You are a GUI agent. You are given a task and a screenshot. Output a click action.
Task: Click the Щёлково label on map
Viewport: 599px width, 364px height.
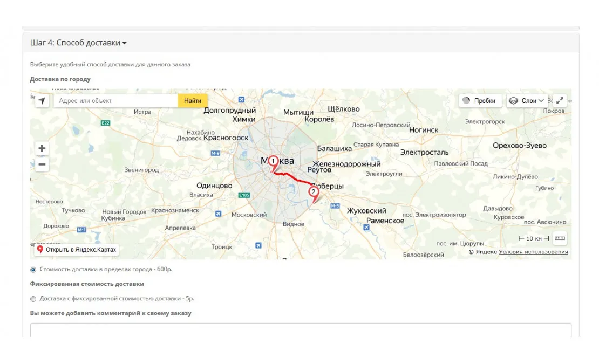pos(344,109)
